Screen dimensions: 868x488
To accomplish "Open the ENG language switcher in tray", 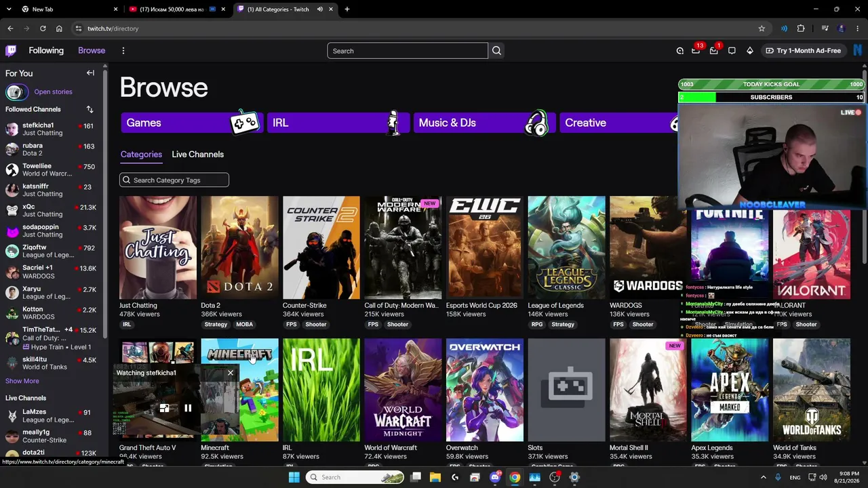I will click(795, 477).
